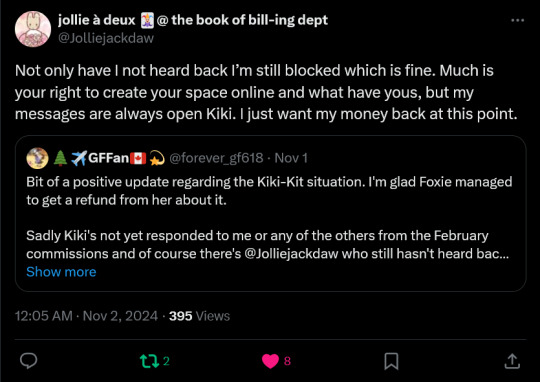The width and height of the screenshot is (540, 382).
Task: Open the @Jolliejackdaw handle link
Action: point(106,38)
